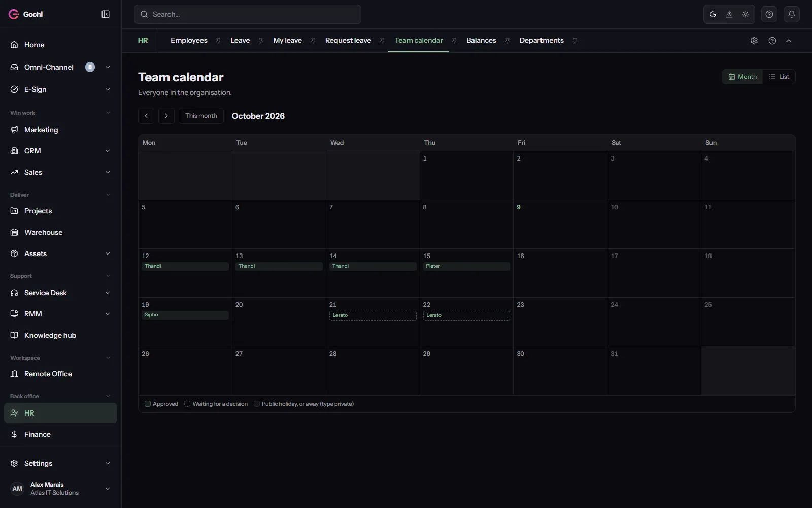Open Warehouse in sidebar
This screenshot has width=812, height=508.
[x=60, y=232]
